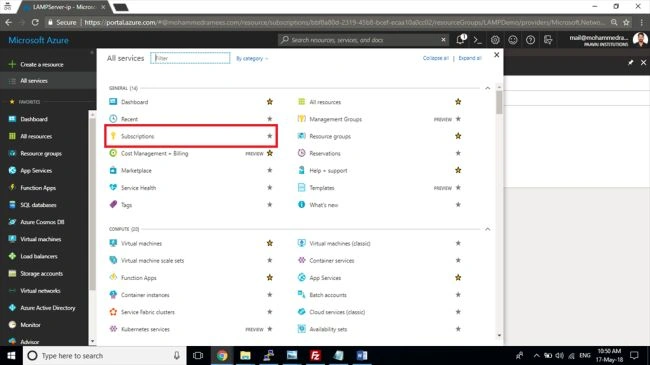Open File Explorer from taskbar
This screenshot has width=650, height=365.
pos(245,355)
